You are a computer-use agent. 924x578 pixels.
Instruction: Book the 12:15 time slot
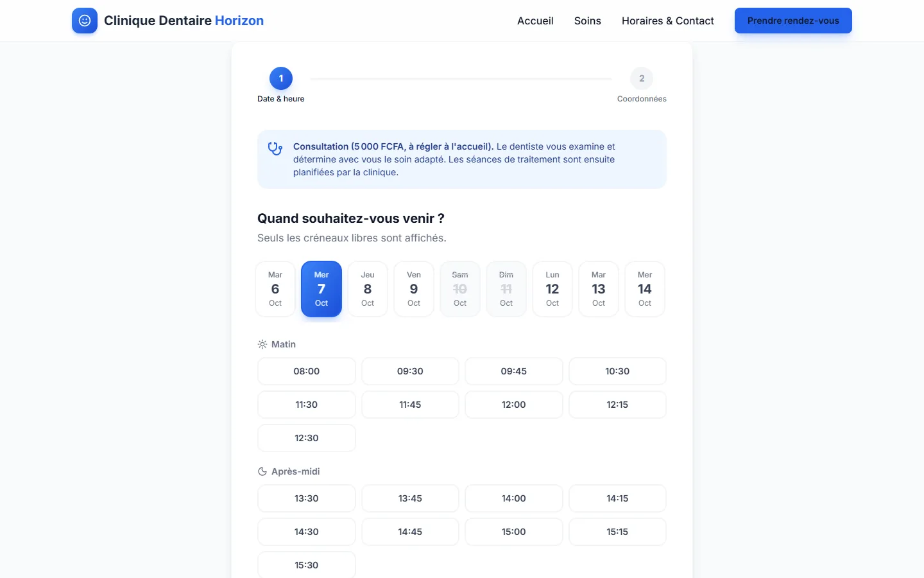(x=617, y=405)
